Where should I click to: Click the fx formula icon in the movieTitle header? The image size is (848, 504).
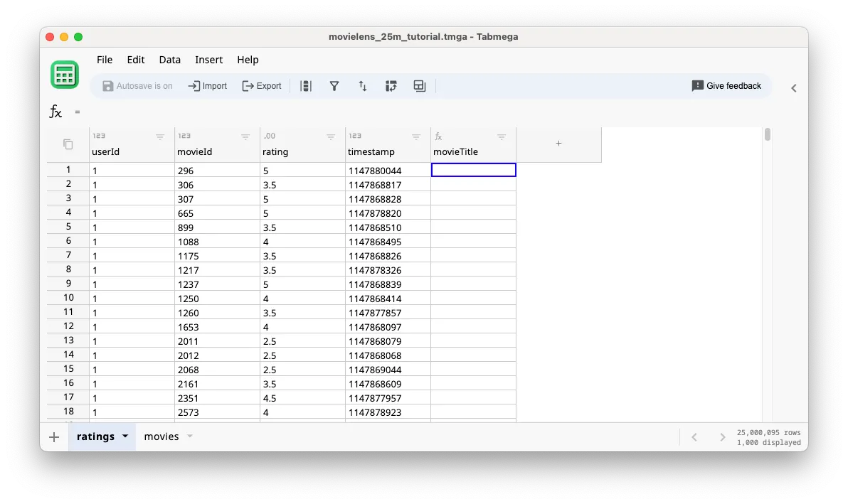438,136
